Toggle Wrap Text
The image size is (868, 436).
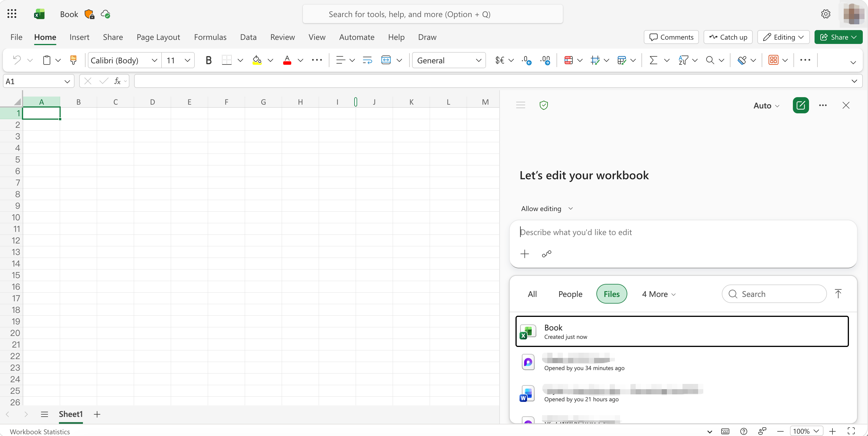pyautogui.click(x=367, y=60)
